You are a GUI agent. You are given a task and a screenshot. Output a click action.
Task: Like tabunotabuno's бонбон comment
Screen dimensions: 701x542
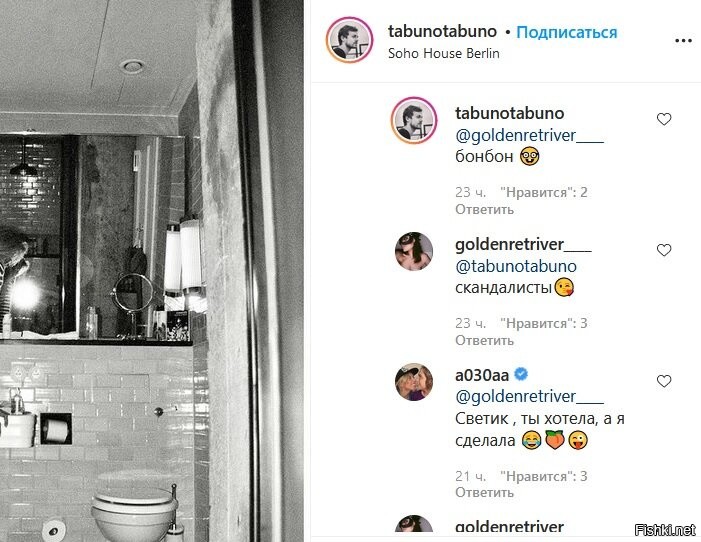coord(664,119)
